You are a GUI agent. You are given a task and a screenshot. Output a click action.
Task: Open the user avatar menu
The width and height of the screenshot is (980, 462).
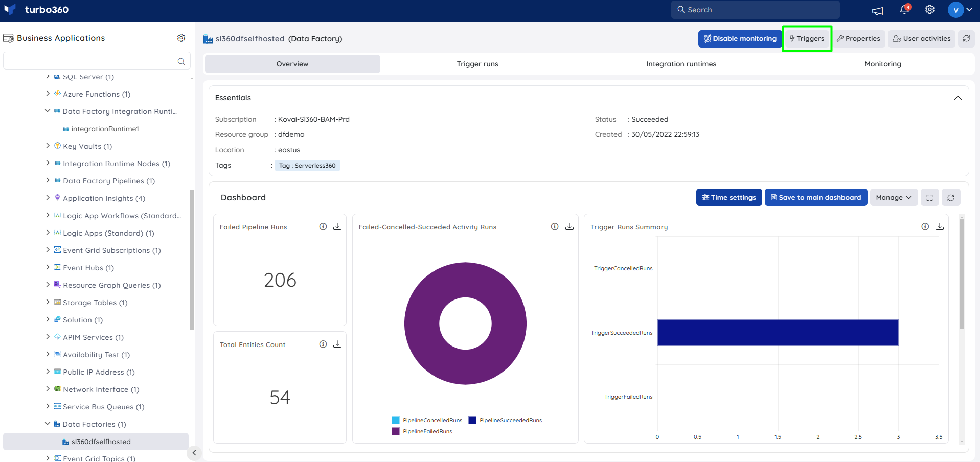click(x=960, y=10)
